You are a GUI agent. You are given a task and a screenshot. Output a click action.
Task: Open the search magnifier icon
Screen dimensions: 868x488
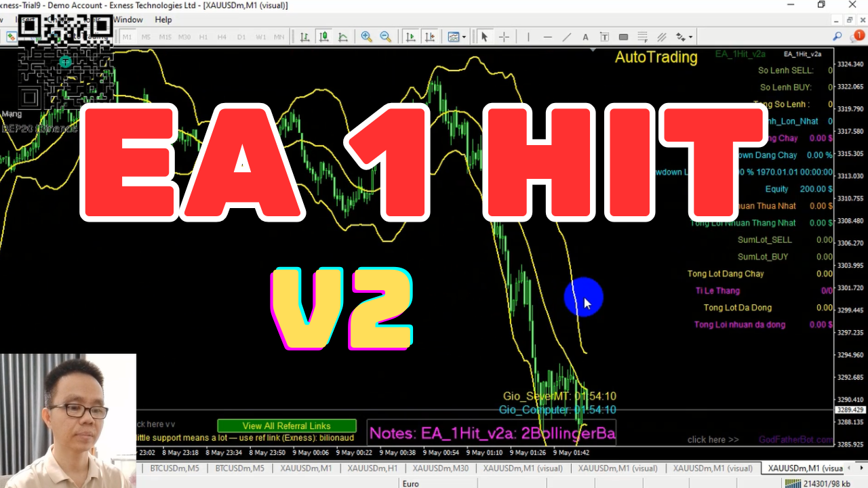(x=837, y=37)
